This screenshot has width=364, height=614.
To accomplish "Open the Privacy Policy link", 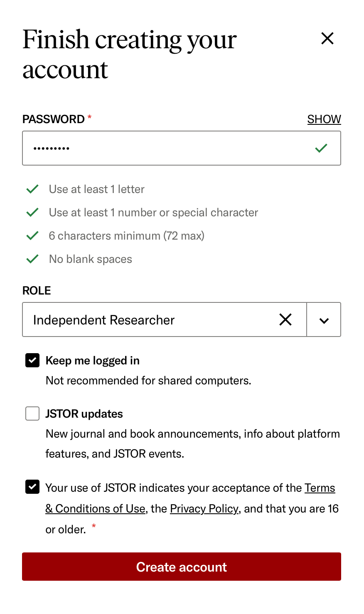I will pos(204,509).
